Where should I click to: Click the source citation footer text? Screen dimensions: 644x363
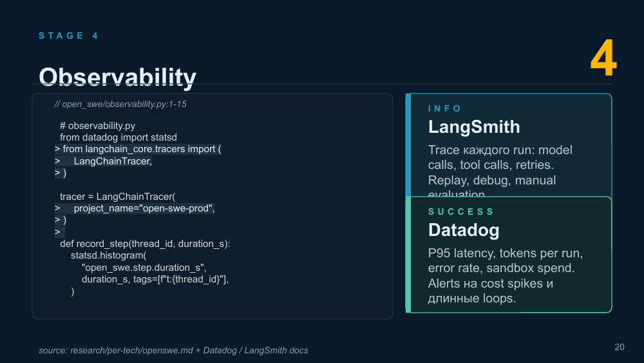point(173,350)
